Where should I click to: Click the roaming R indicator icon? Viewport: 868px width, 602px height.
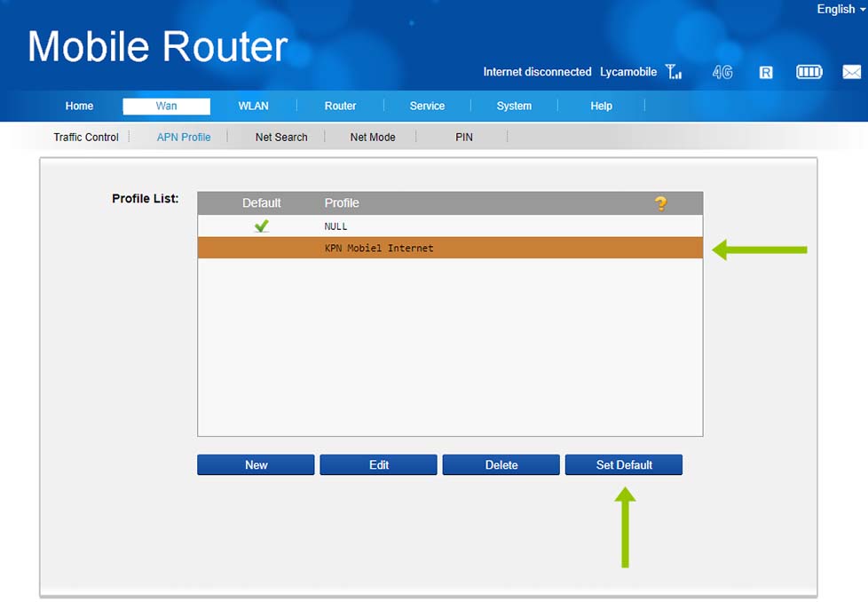pos(766,72)
